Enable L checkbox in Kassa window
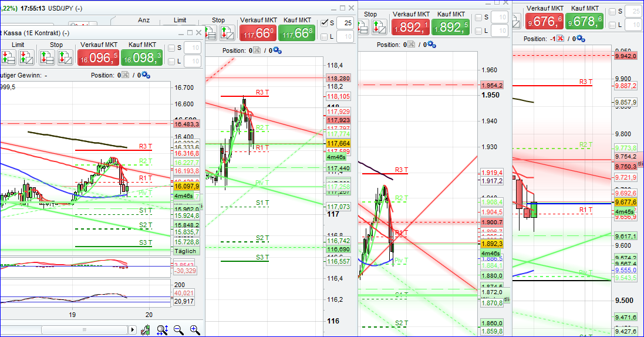This screenshot has height=337, width=644. [x=171, y=61]
